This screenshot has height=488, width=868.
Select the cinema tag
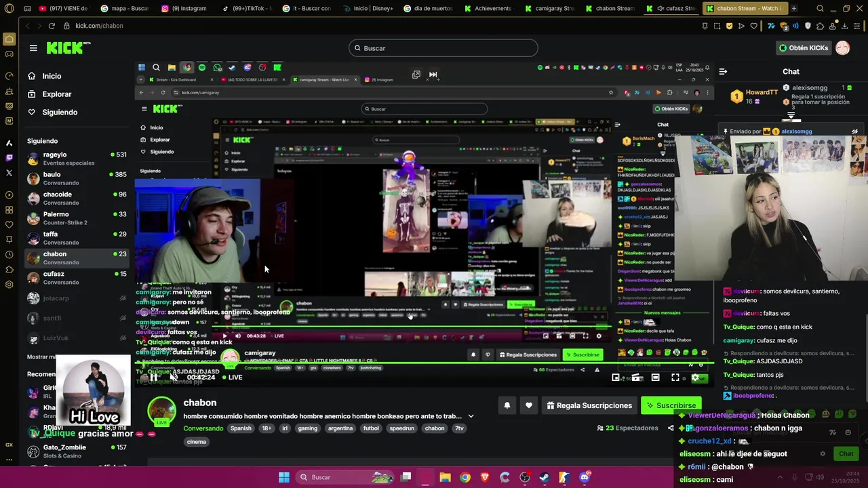(196, 442)
